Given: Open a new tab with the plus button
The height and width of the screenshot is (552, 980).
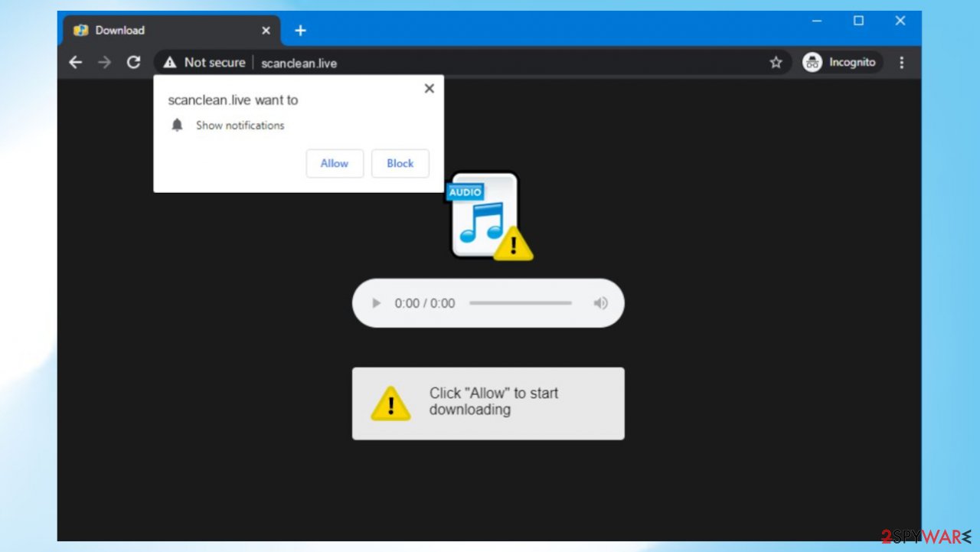Looking at the screenshot, I should pyautogui.click(x=300, y=30).
